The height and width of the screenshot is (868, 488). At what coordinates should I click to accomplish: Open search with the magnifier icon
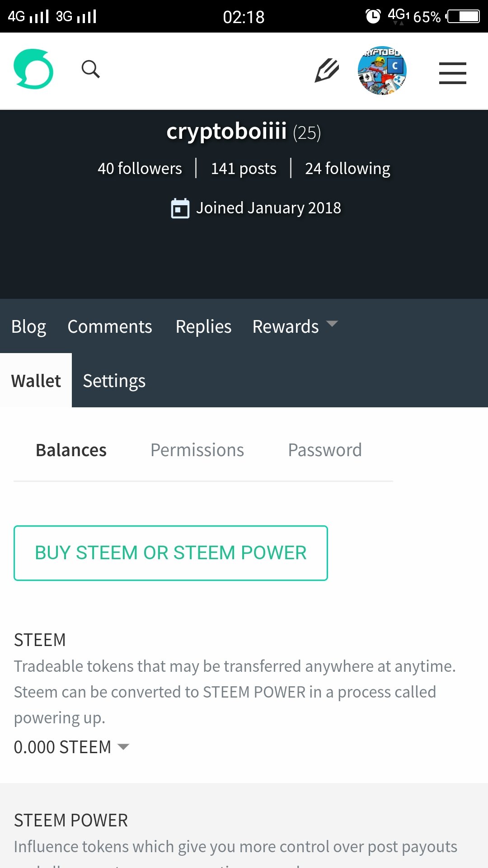tap(90, 69)
